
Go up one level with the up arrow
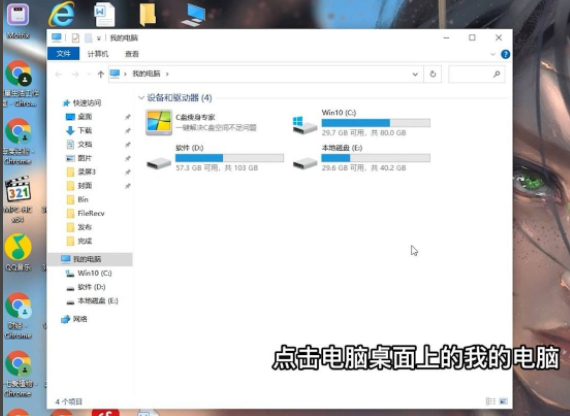click(x=101, y=74)
